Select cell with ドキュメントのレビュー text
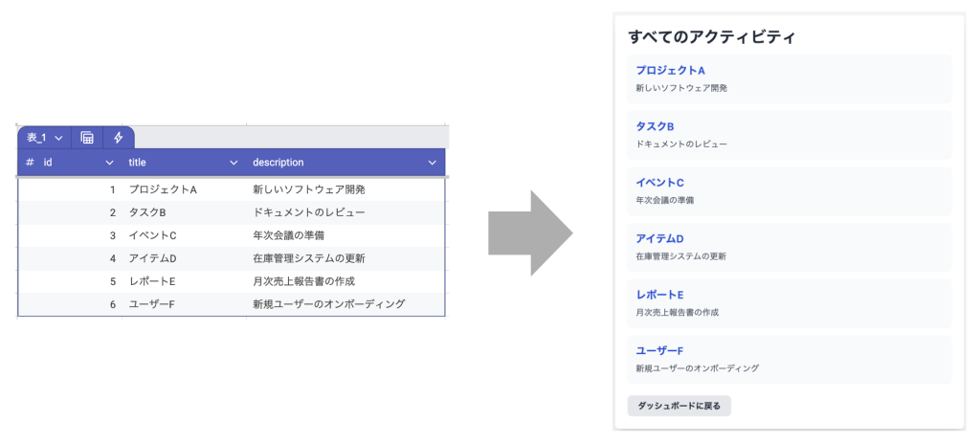 tap(308, 212)
